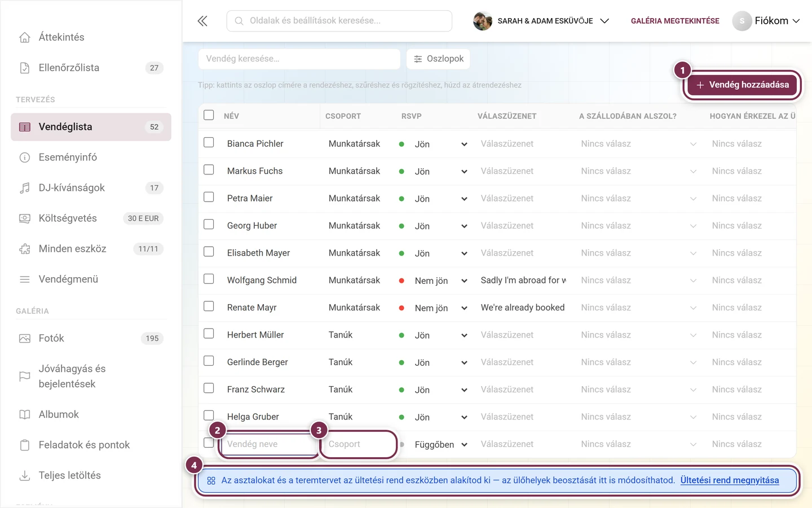Select the checkbox for Franz Schwarz

(x=209, y=388)
